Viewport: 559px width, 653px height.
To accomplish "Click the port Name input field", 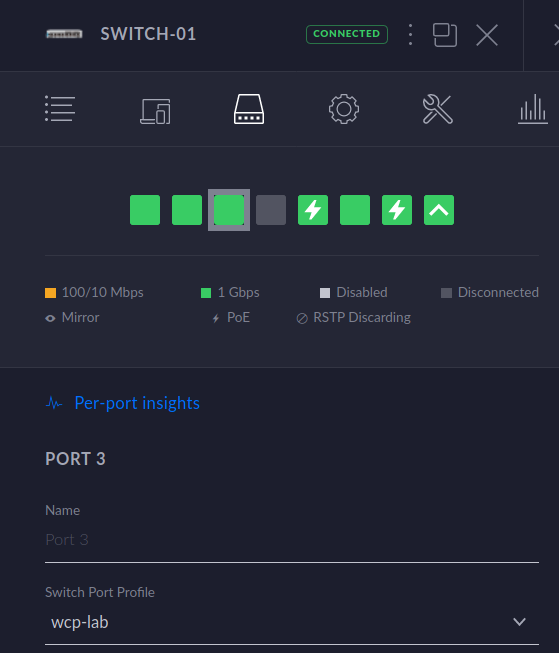I will 292,540.
